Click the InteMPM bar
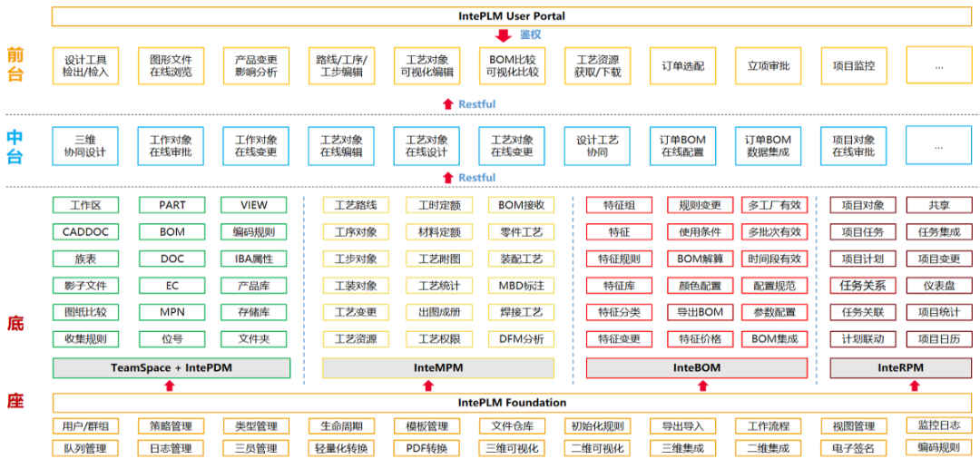This screenshot has width=980, height=459. pyautogui.click(x=438, y=367)
